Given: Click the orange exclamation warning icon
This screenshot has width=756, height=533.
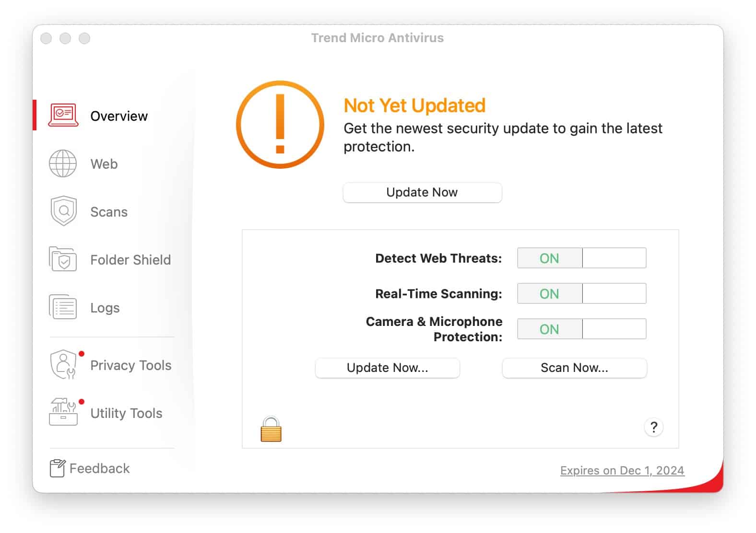Looking at the screenshot, I should 280,125.
